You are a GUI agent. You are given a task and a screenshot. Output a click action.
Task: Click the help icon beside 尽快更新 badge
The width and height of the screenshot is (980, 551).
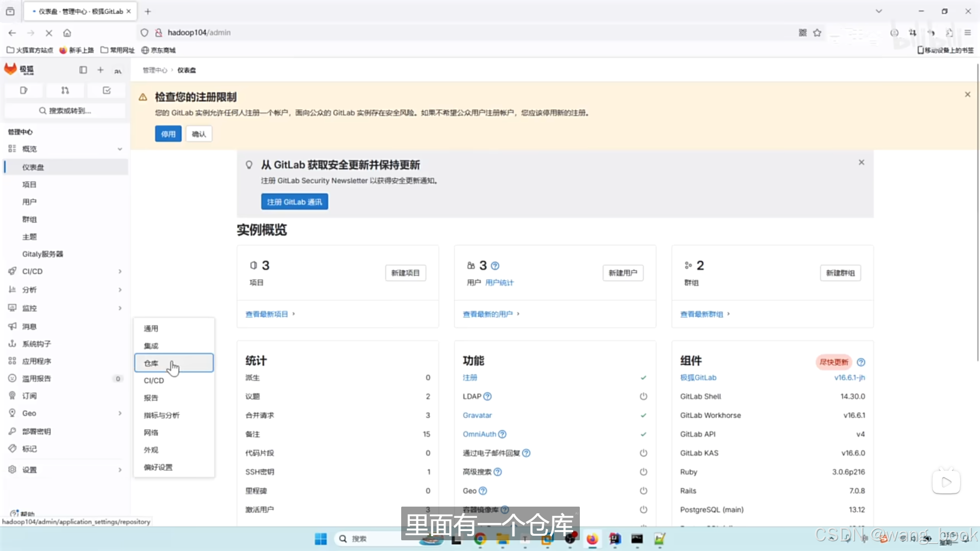tap(861, 362)
